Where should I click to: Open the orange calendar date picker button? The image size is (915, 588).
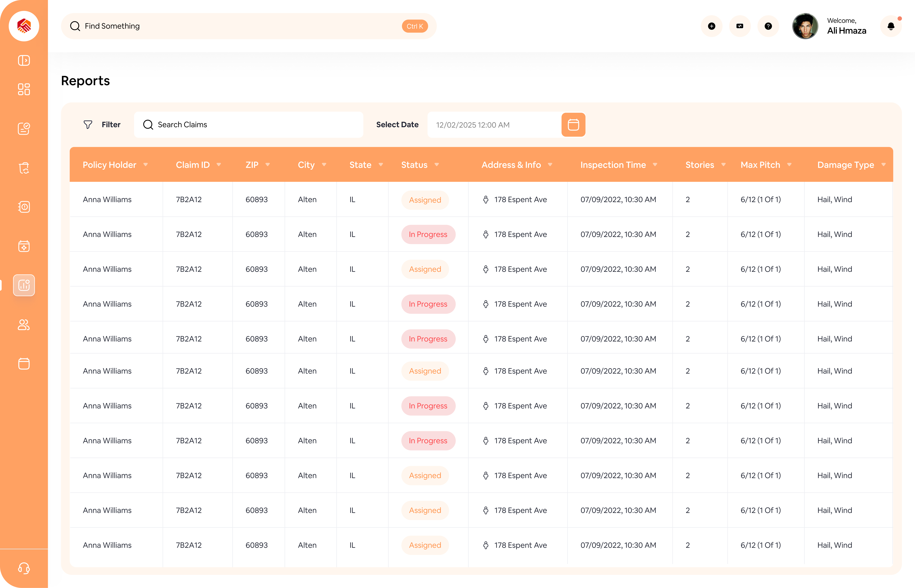(573, 125)
